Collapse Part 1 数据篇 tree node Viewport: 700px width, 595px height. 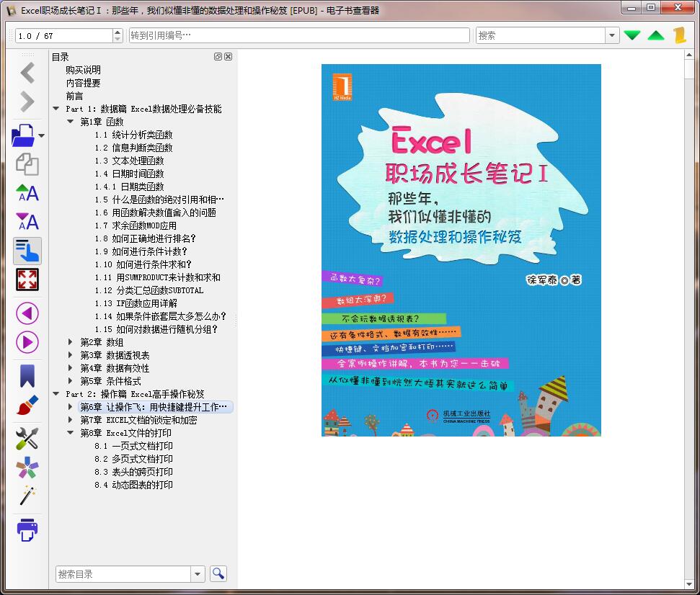[56, 108]
